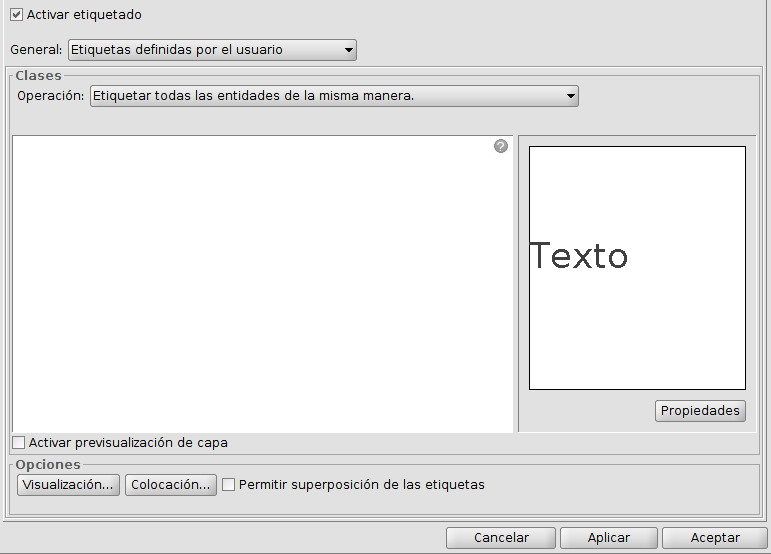This screenshot has height=554, width=771.
Task: Click the Clases group title
Action: point(38,76)
